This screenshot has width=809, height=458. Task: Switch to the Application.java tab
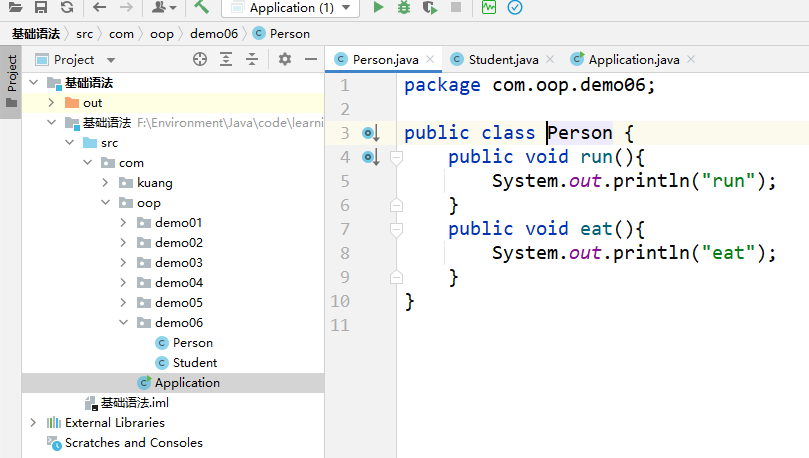[634, 60]
